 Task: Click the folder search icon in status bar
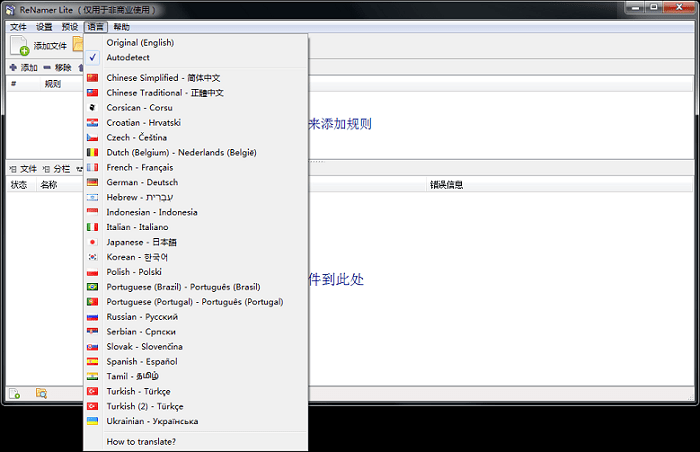click(41, 393)
